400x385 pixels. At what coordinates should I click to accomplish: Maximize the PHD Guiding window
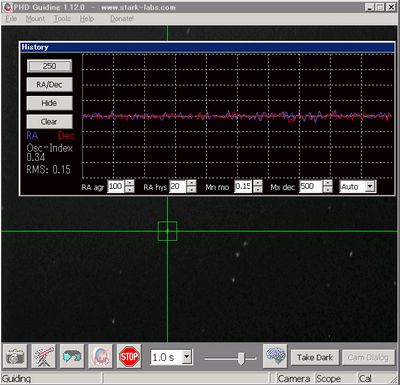click(x=380, y=7)
